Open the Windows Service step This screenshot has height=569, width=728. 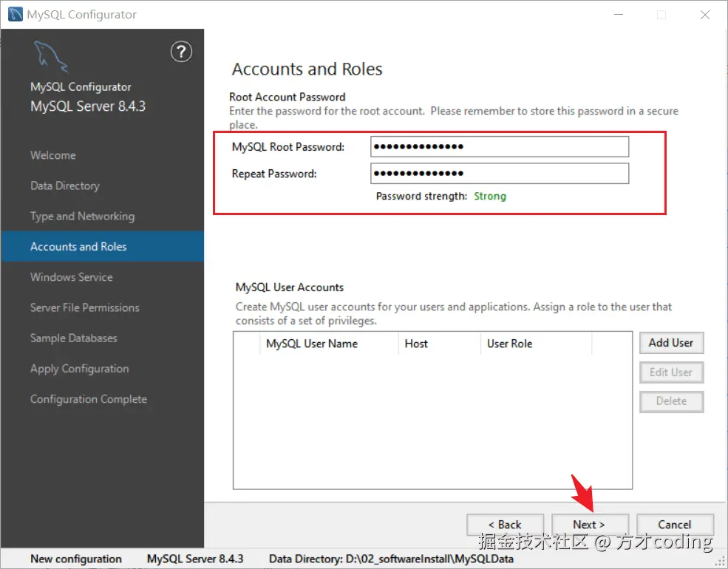(72, 277)
